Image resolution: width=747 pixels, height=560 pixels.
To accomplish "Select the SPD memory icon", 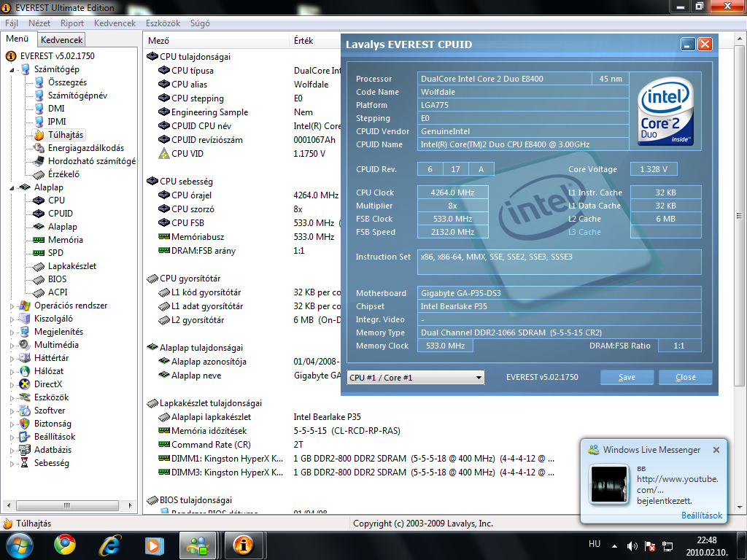I will tap(39, 253).
